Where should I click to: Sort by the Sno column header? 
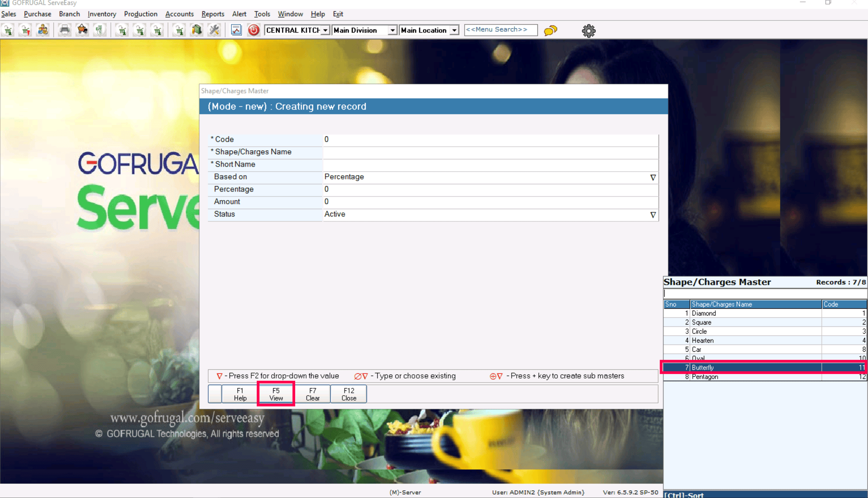pos(676,304)
